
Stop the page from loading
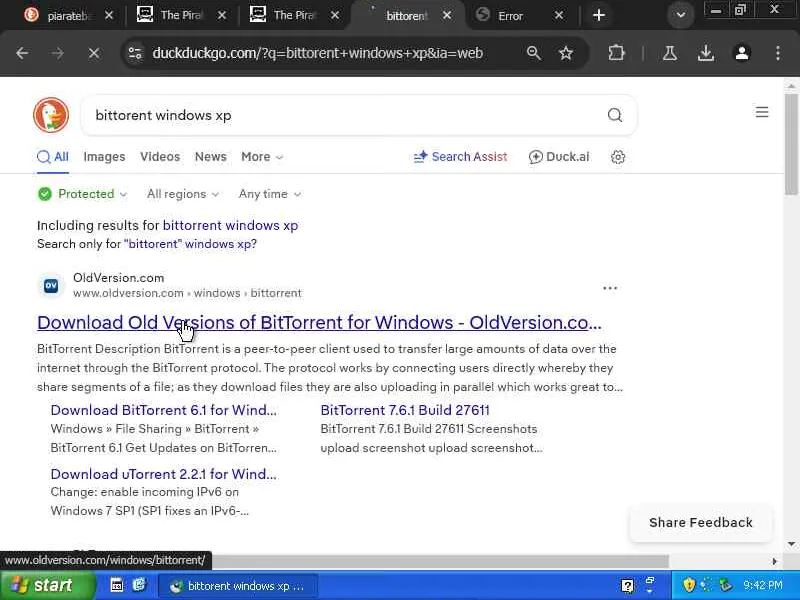tap(94, 53)
